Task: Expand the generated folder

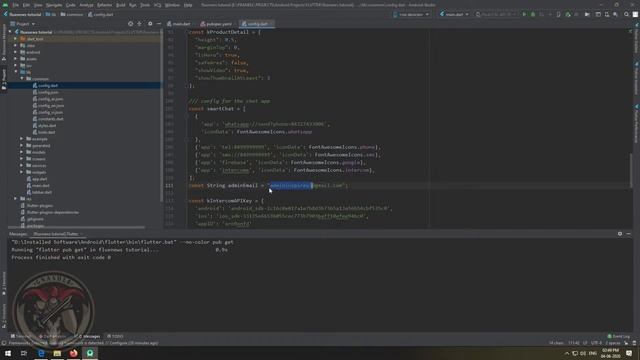Action: tap(22, 145)
